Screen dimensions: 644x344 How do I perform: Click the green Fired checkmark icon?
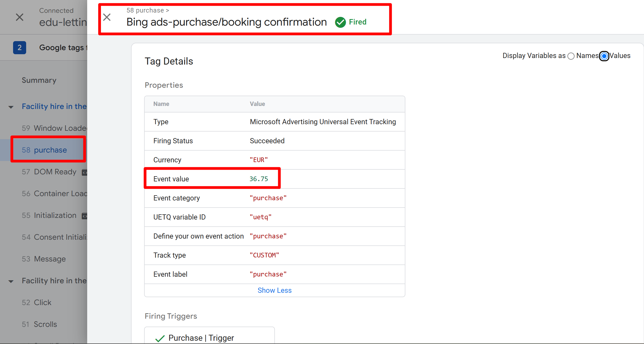[340, 22]
